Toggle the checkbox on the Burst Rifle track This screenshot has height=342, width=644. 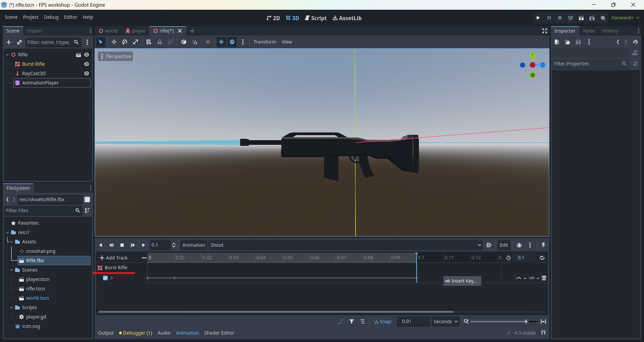coord(105,278)
